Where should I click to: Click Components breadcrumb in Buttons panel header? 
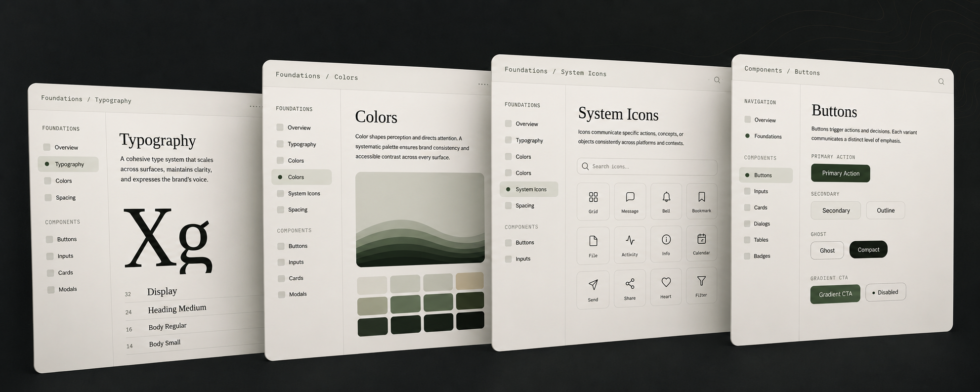(x=763, y=70)
